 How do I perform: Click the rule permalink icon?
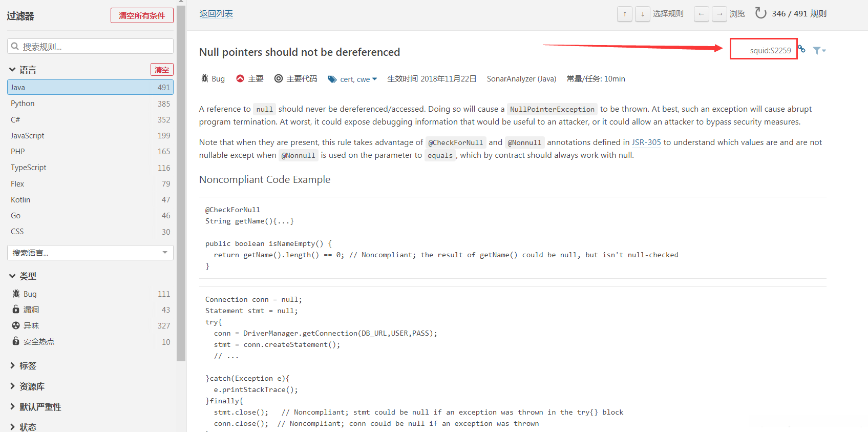pos(802,50)
